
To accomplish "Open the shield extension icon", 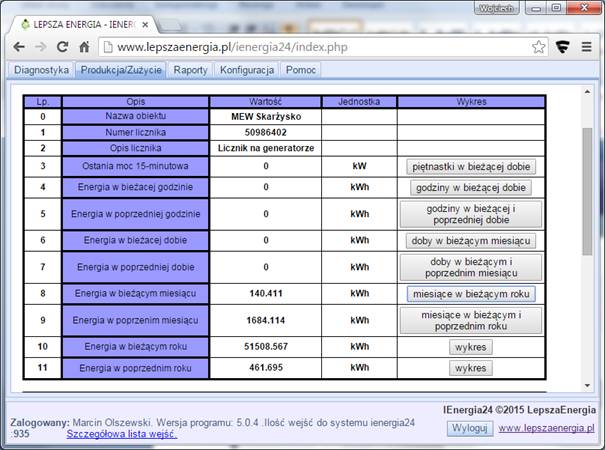I will (x=563, y=47).
